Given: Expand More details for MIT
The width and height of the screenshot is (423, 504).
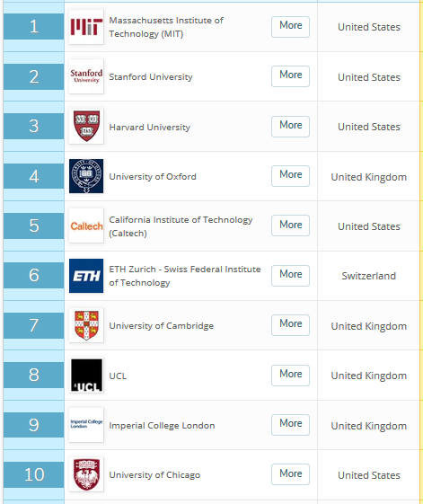Looking at the screenshot, I should (290, 27).
